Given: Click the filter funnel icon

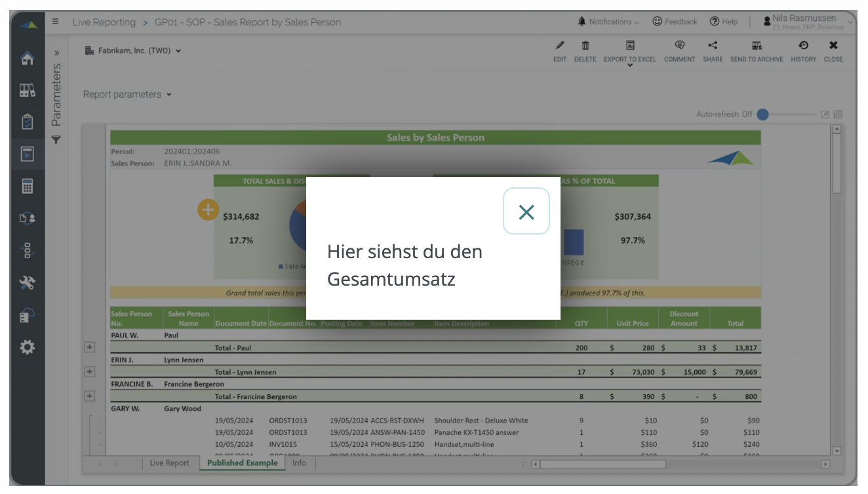Looking at the screenshot, I should 56,140.
